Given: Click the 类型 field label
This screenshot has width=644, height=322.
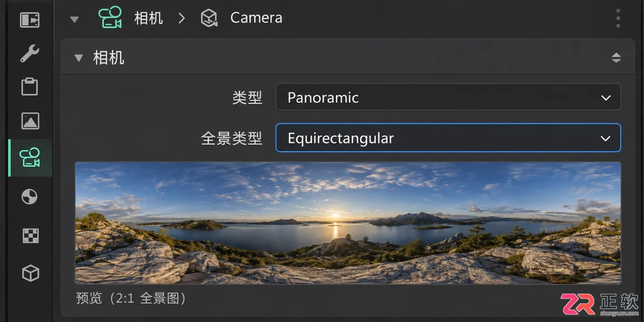Looking at the screenshot, I should point(247,97).
